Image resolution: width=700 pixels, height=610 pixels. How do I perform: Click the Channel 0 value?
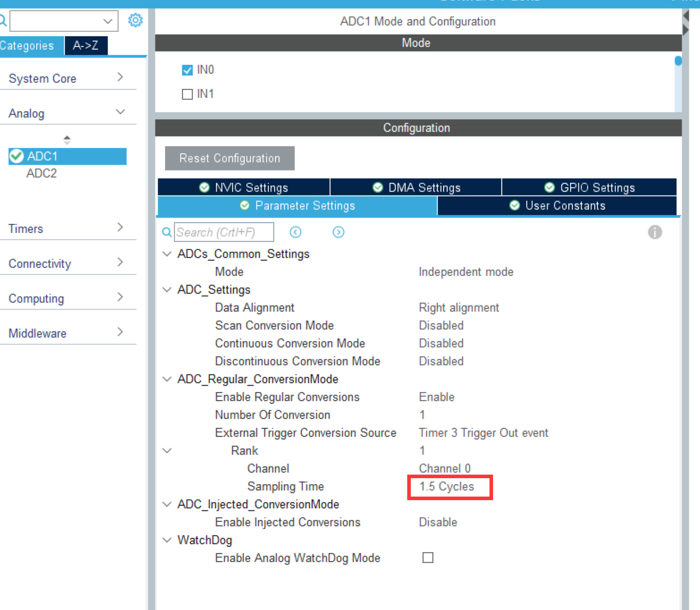[x=445, y=468]
